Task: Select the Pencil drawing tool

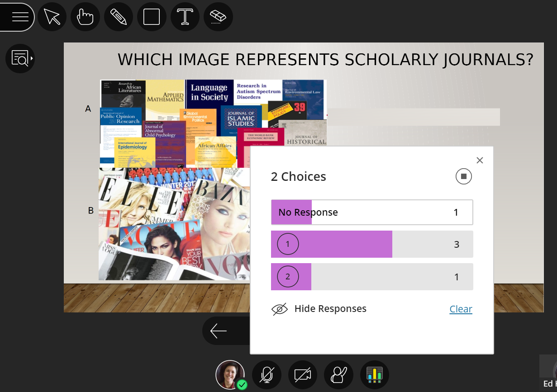Action: [118, 17]
